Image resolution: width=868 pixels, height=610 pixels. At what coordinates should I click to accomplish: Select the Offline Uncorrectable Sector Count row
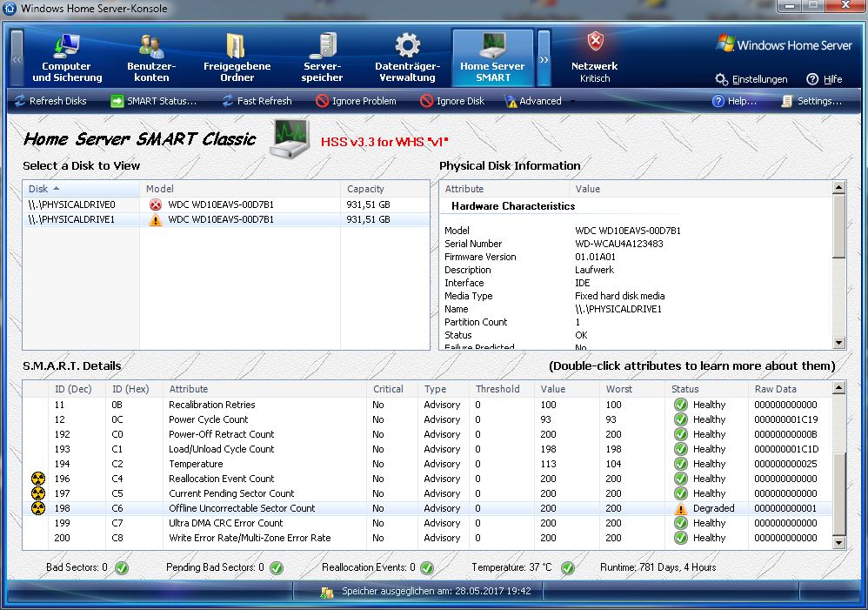427,508
